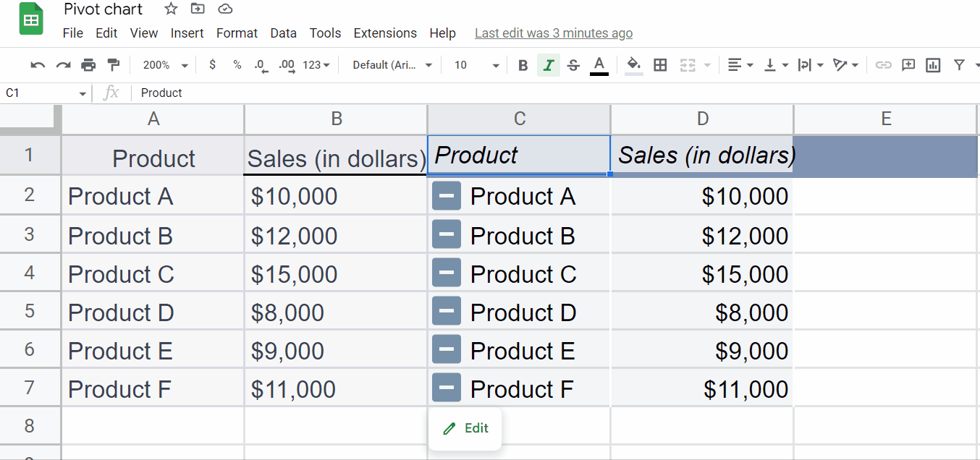Open the Tools menu
Screen dimensions: 980x460
[x=325, y=33]
